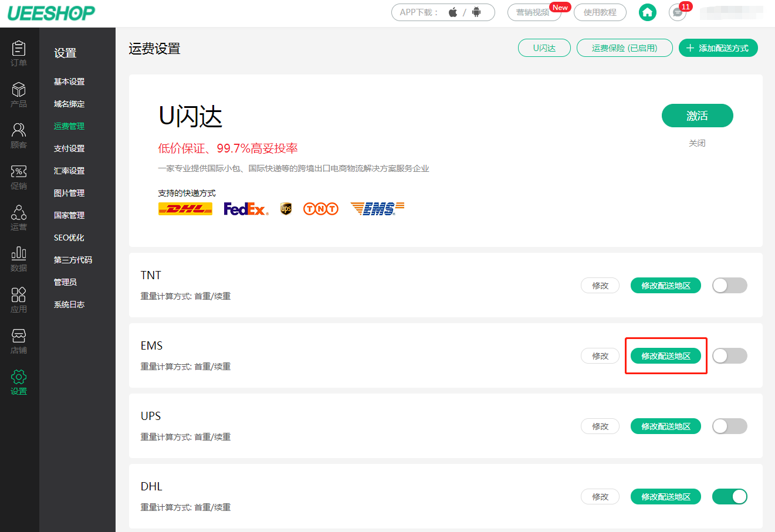Click the UPS shipping method name
Screen dimensions: 775x532
pyautogui.click(x=151, y=416)
